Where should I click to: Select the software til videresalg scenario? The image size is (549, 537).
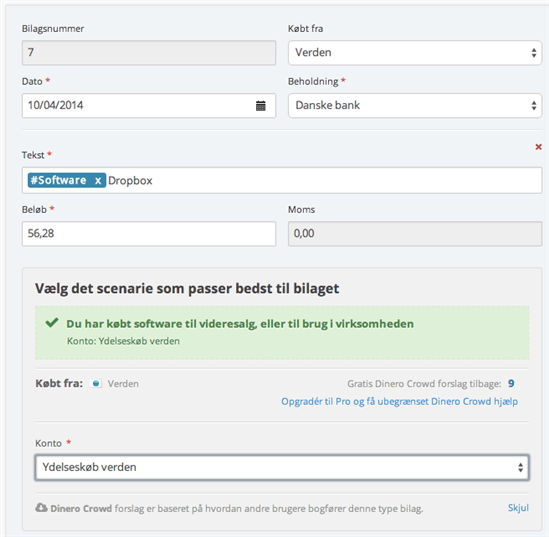240,324
